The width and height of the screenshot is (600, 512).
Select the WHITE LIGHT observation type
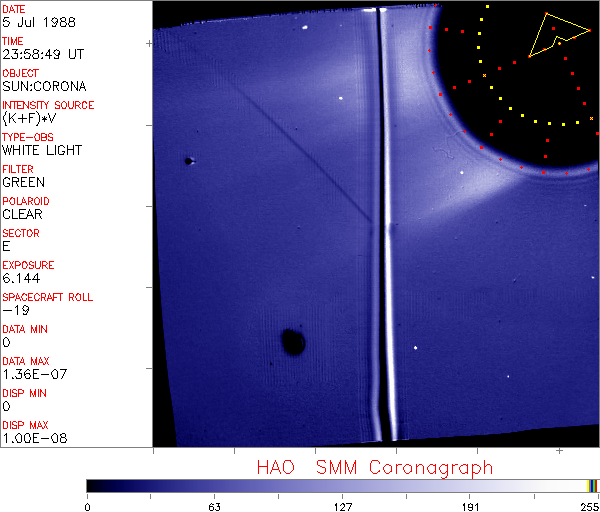tap(42, 150)
